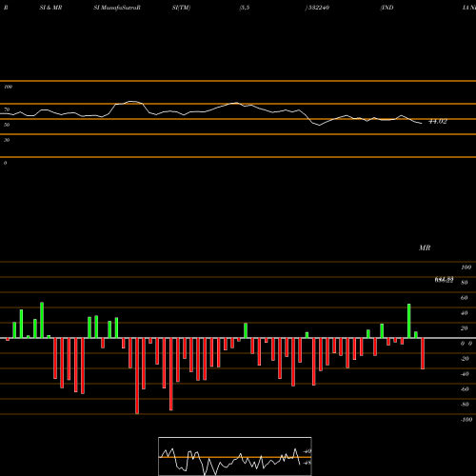Click the 'SI & MR' header text
The width and height of the screenshot is (476, 476).
click(50, 8)
